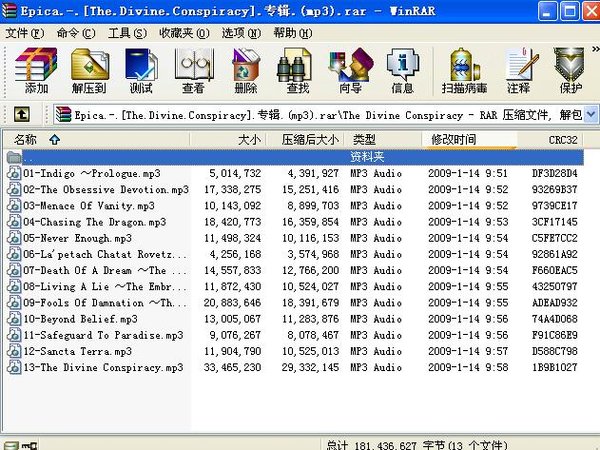
Task: Open the Find (查找) binoculars tool
Action: (297, 70)
